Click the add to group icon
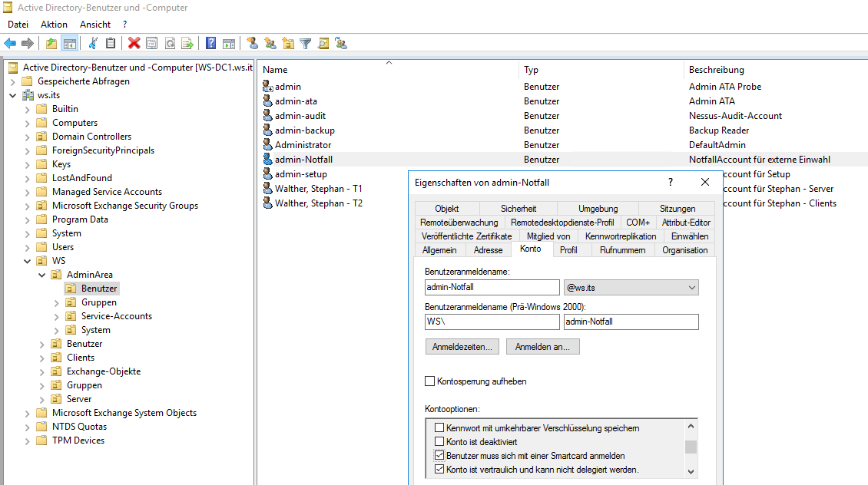The width and height of the screenshot is (868, 485). point(341,43)
